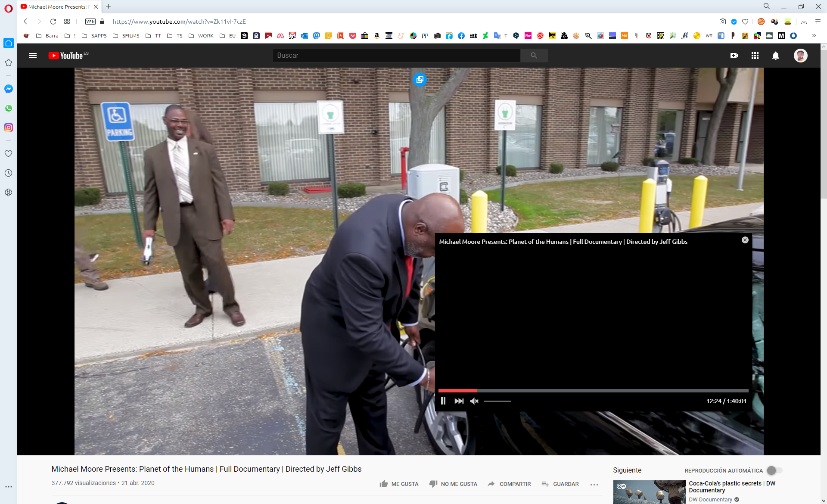The image size is (827, 504).
Task: Adjust the pop-out player volume slider
Action: [497, 401]
